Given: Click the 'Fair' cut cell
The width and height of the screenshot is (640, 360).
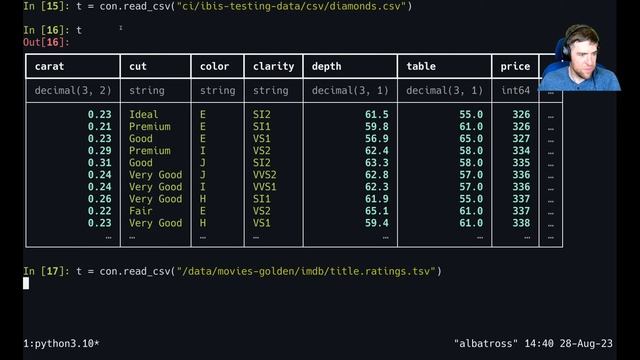Looking at the screenshot, I should click(141, 211).
